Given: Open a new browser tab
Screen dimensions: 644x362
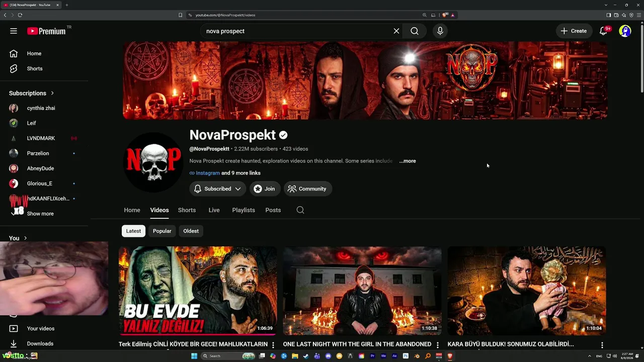Looking at the screenshot, I should click(x=66, y=5).
